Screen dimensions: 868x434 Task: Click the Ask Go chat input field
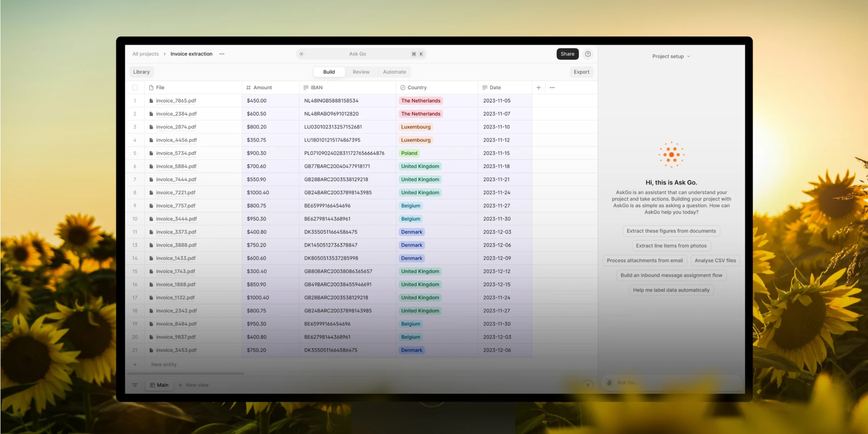(671, 383)
